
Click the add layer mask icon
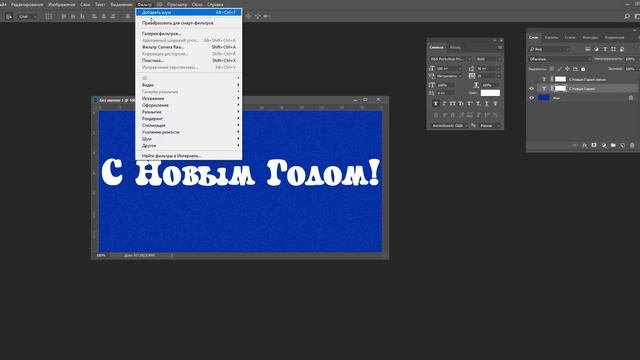click(594, 145)
